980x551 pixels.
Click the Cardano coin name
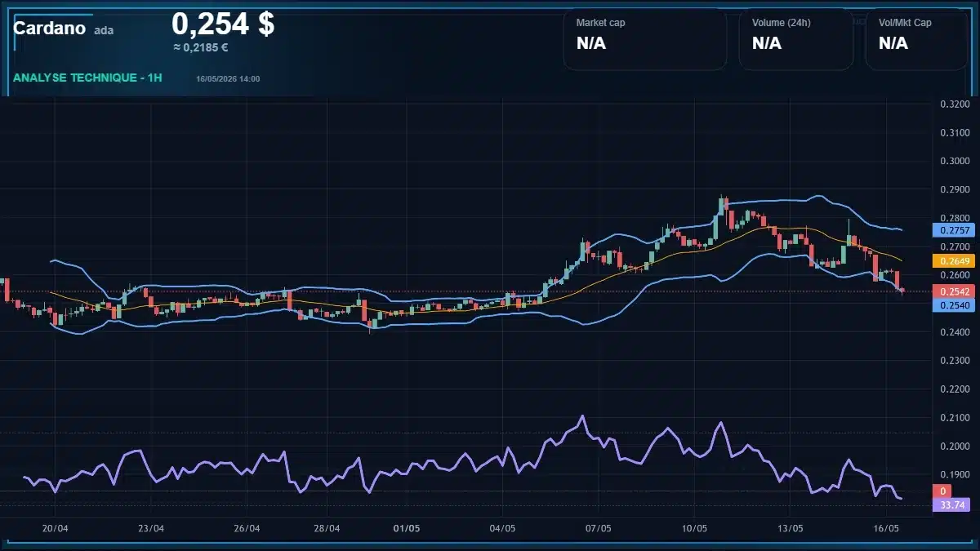click(x=50, y=29)
